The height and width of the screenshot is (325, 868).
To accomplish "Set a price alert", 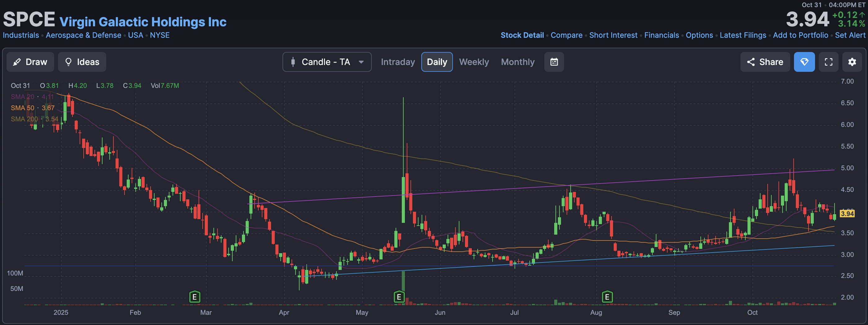I will click(x=850, y=35).
